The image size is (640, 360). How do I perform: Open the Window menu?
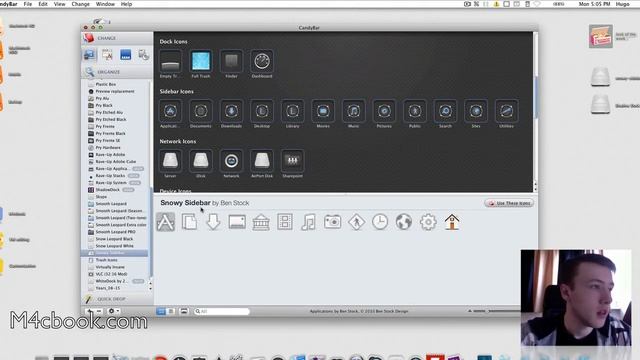point(105,4)
